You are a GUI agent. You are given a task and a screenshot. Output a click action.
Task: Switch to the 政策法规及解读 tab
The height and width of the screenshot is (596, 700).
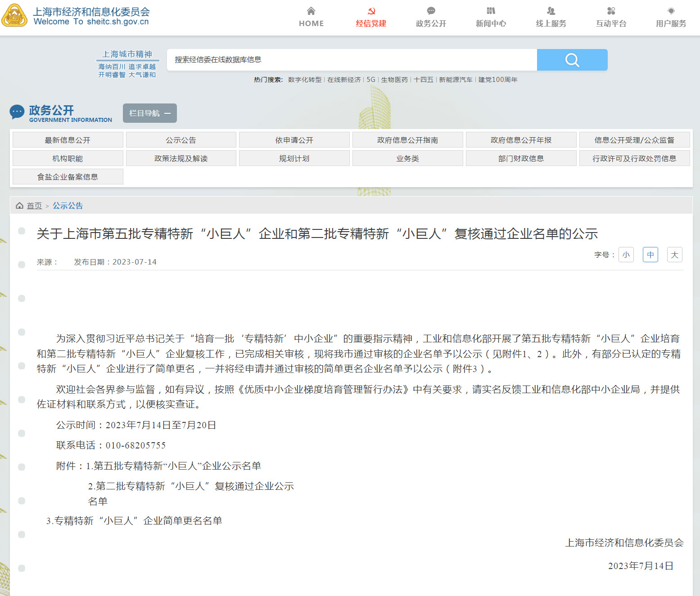pos(181,158)
